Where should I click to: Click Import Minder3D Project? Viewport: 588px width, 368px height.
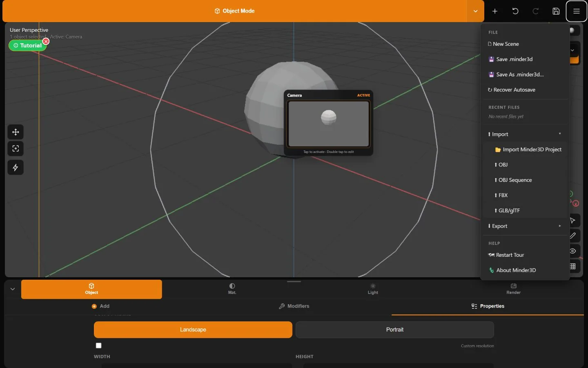[x=528, y=150]
